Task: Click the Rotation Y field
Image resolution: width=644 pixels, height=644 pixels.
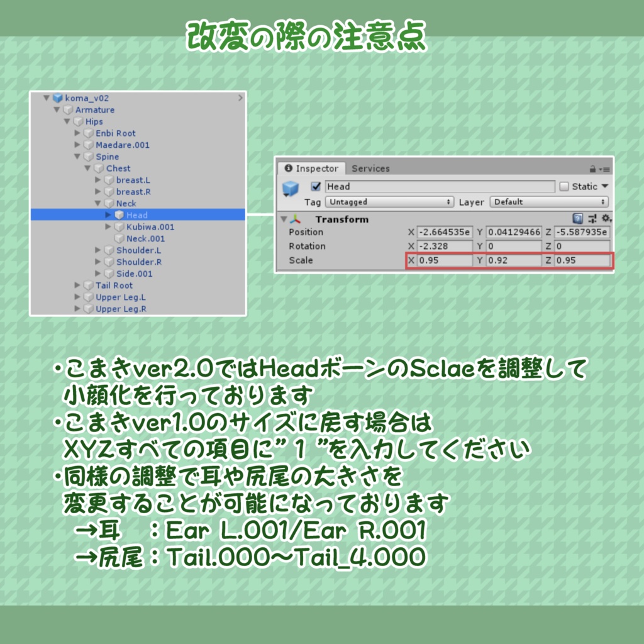Action: coord(513,246)
